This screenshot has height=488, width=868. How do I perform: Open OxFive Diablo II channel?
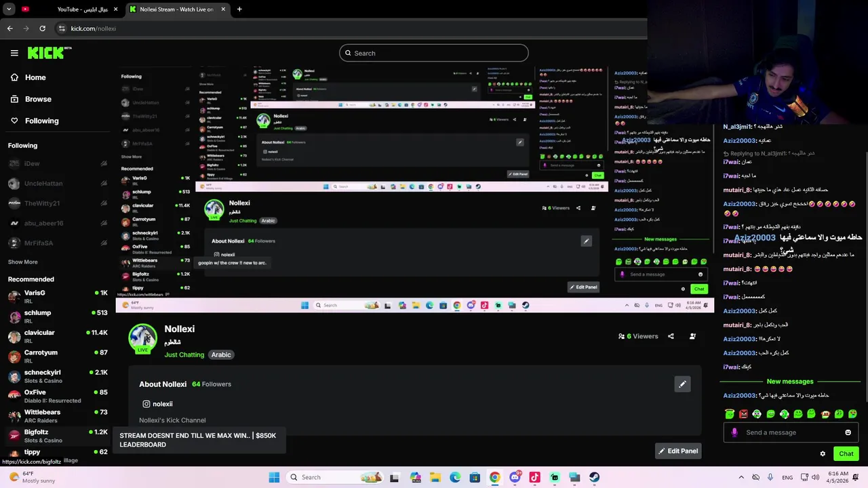pos(57,396)
